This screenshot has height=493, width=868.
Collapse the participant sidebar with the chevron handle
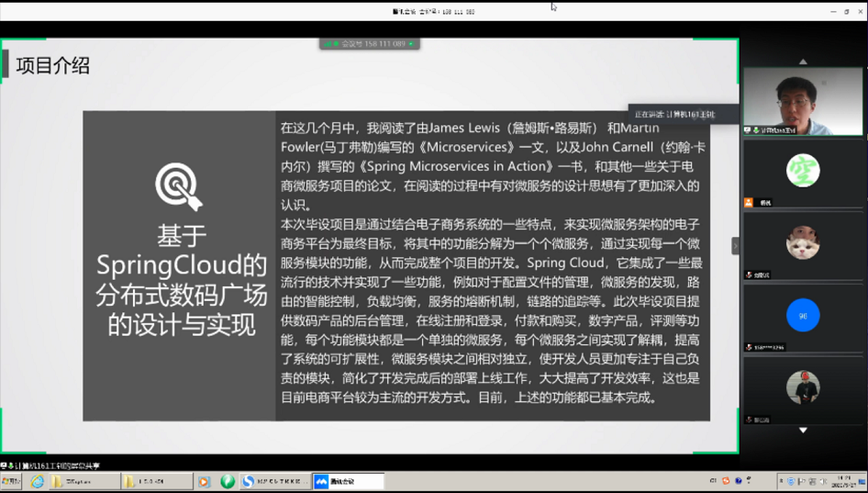coord(735,245)
